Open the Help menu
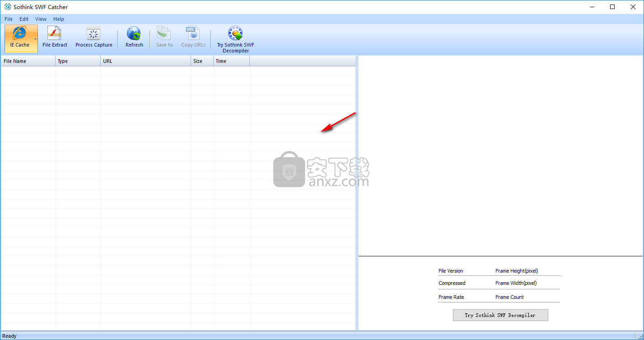The width and height of the screenshot is (644, 340). pyautogui.click(x=59, y=19)
